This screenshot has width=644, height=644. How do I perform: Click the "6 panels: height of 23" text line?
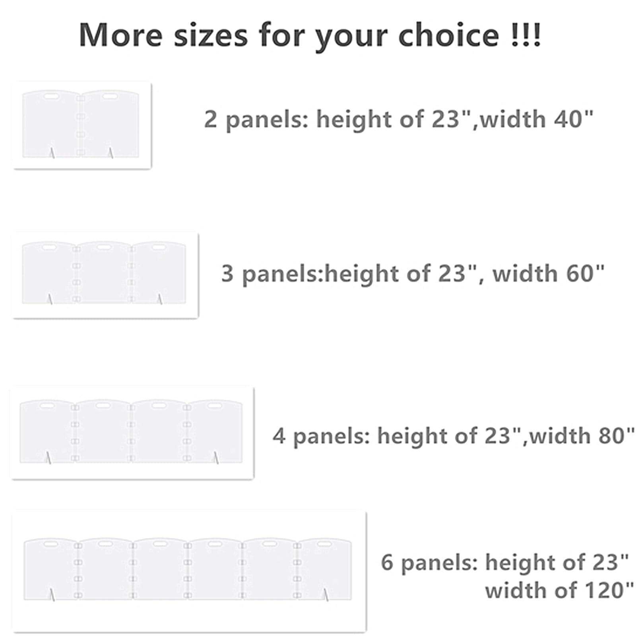tap(505, 562)
